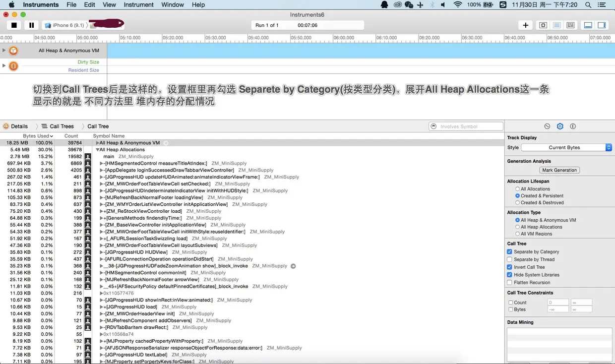
Task: Click the Mark Generation button
Action: click(559, 170)
